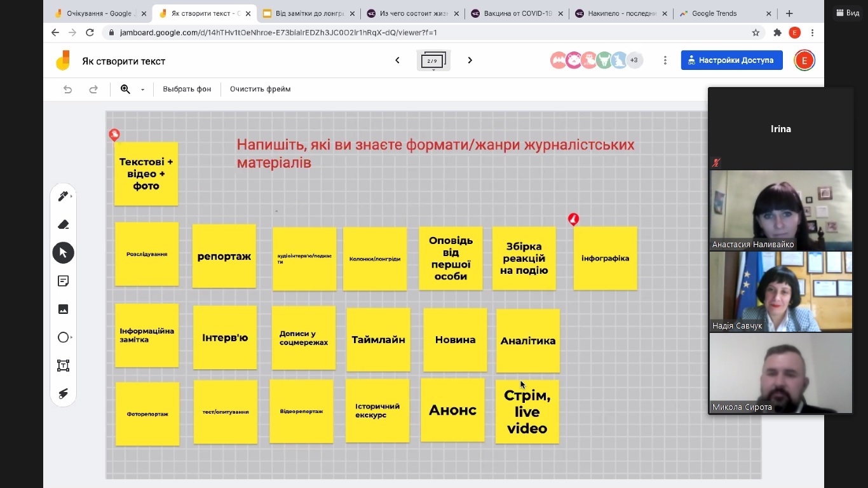The height and width of the screenshot is (488, 868).
Task: Expand the frame bar showing 2/9
Action: point(433,61)
